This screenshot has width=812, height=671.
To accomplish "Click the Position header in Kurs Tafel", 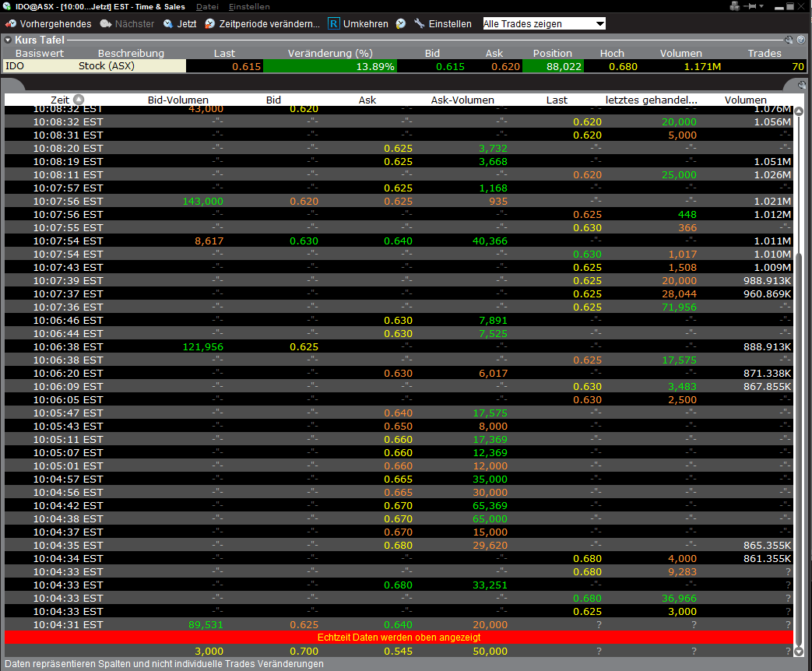I will click(x=553, y=54).
